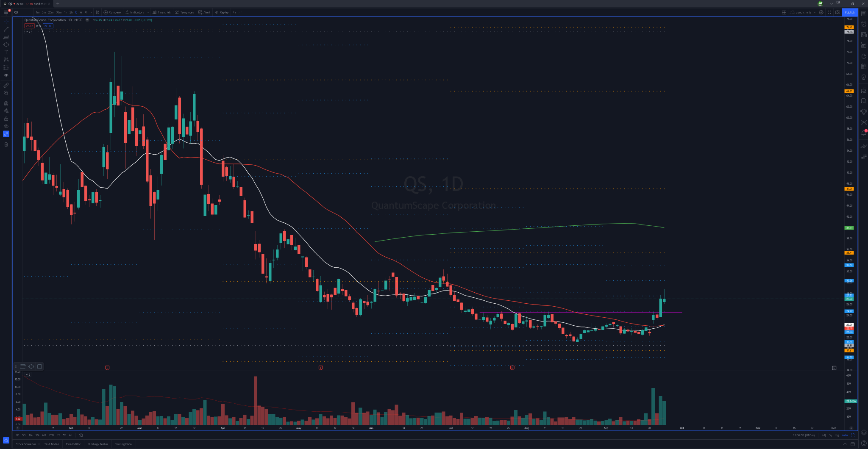Open the Fib retracement tools group

pyautogui.click(x=6, y=37)
